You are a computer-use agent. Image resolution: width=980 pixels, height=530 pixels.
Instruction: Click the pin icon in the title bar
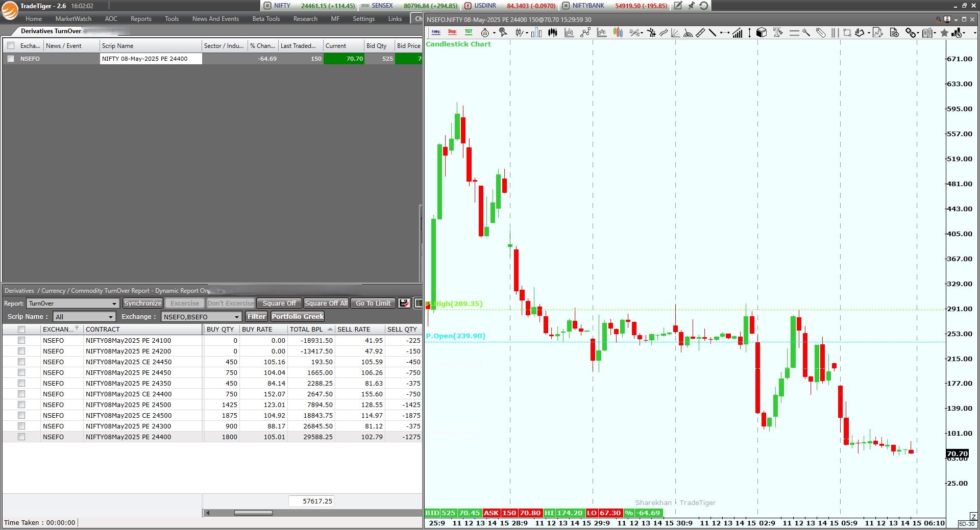point(691,6)
